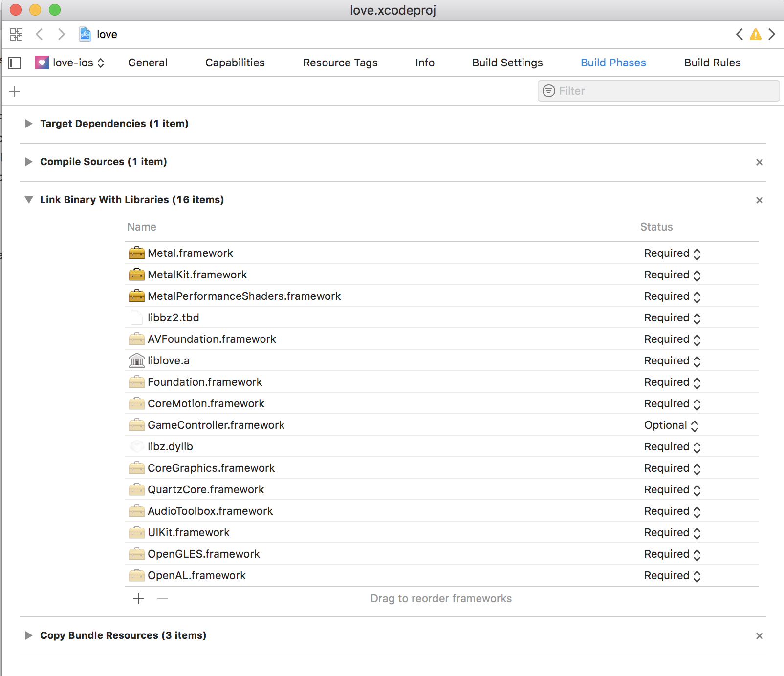Select the MetalKit.framework toolbox icon

pos(137,275)
